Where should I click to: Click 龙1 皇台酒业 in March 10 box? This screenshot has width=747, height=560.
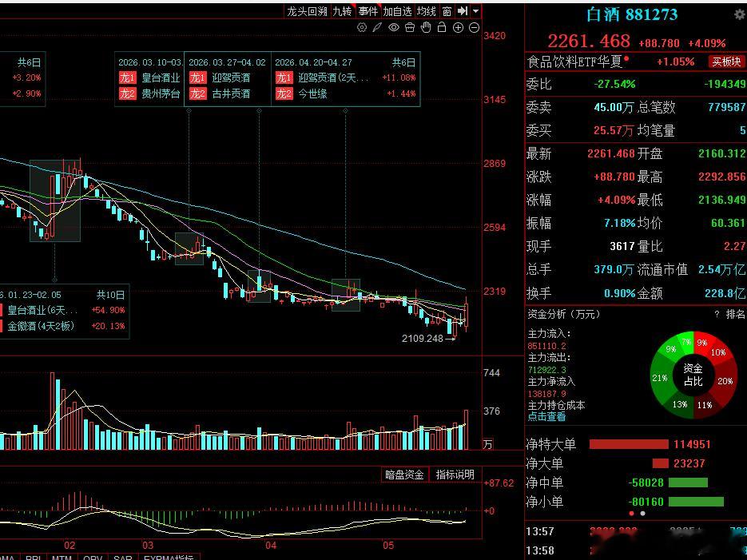[x=149, y=77]
